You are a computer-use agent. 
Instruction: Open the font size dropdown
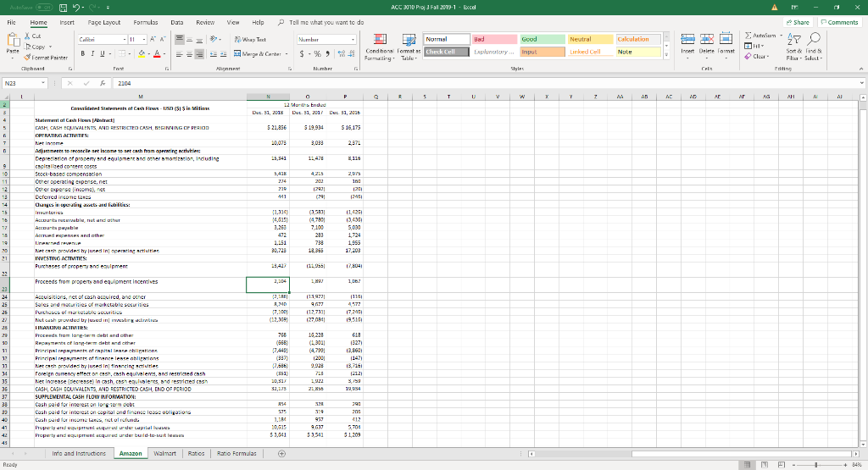tap(144, 39)
